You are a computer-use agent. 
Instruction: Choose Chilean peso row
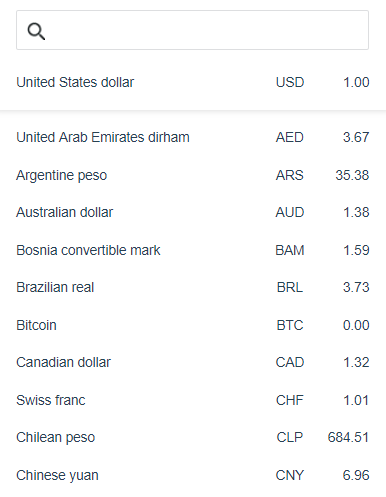(x=193, y=437)
